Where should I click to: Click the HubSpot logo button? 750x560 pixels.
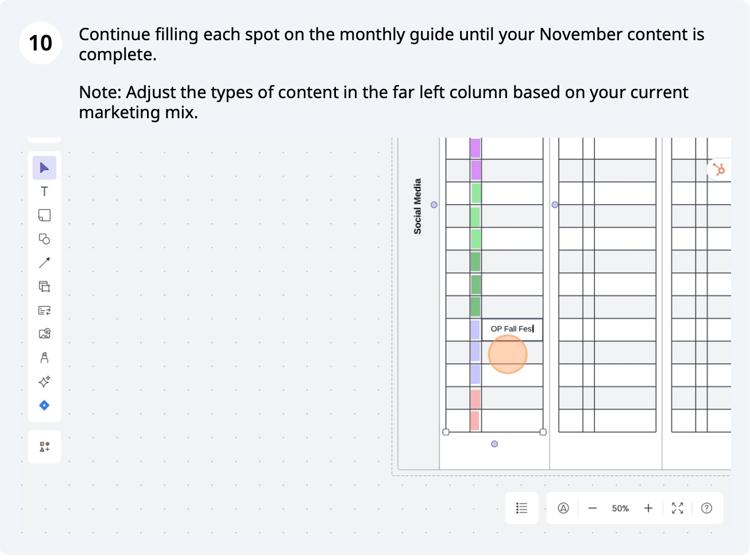coord(719,169)
